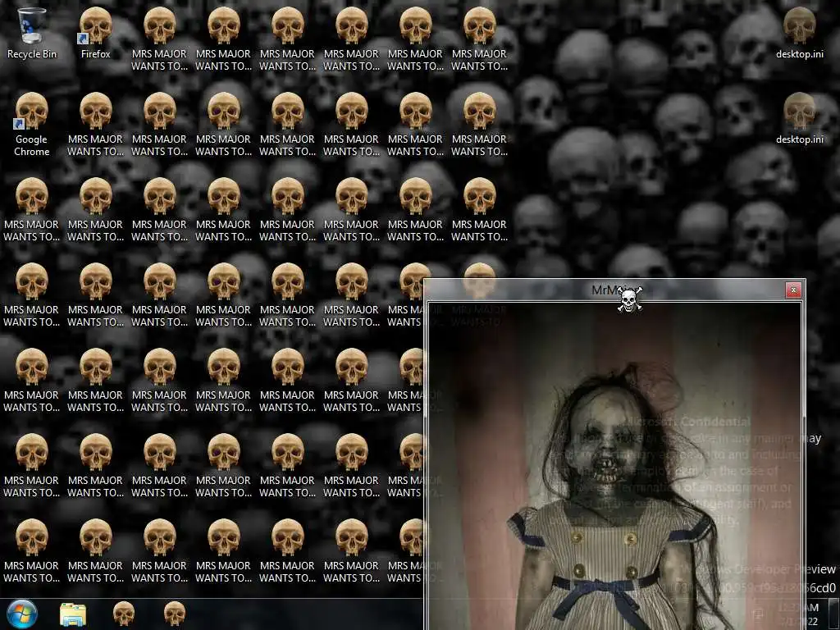Select MRS MAJOR icon just above Start button
The image size is (840, 630).
tap(31, 551)
